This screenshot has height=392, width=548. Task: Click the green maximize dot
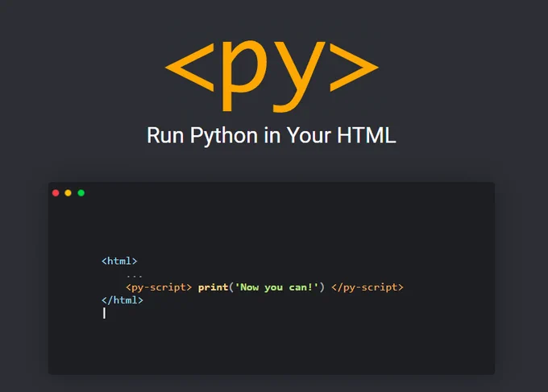tap(81, 193)
